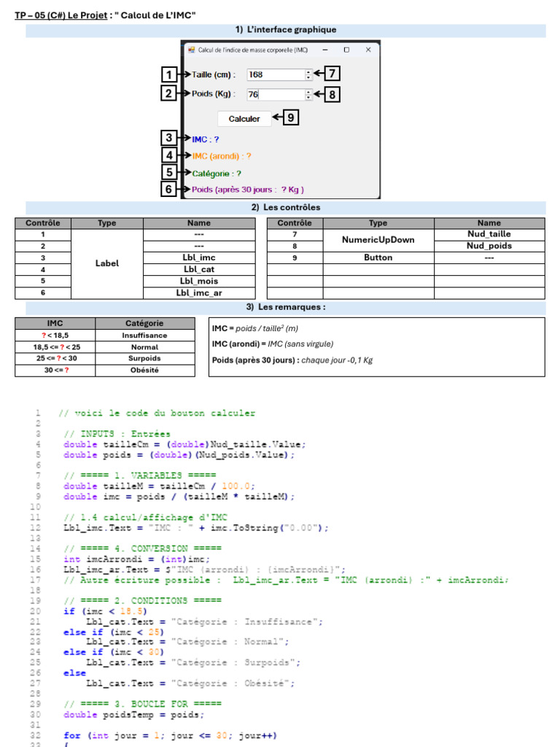
Task: Click the code line 'double tailleCm = (double)Nud_taille.Value;'
Action: (x=184, y=444)
